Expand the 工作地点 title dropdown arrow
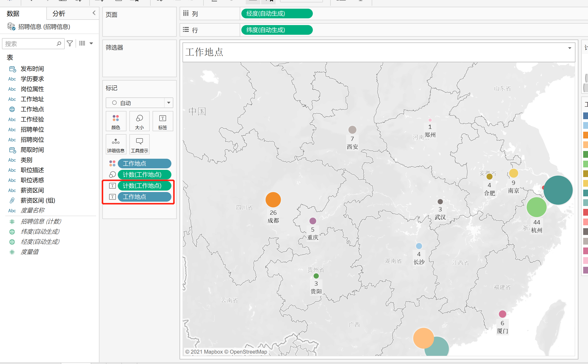The image size is (588, 364). pos(570,48)
